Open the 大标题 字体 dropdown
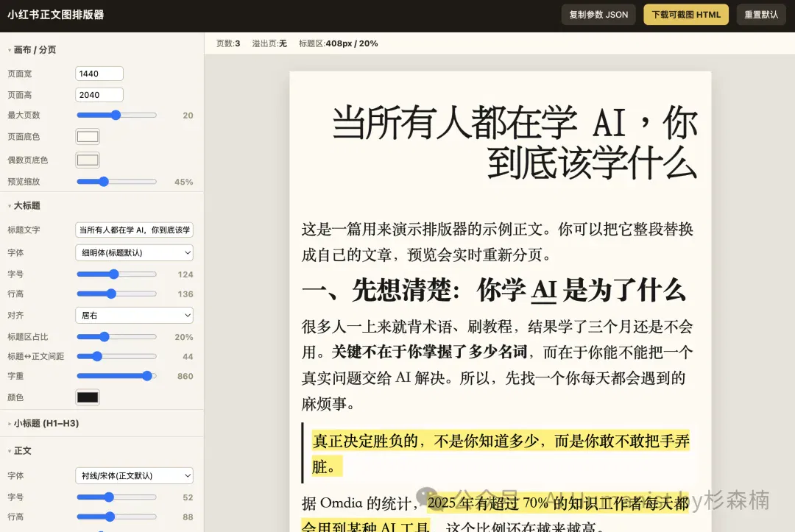 tap(135, 253)
